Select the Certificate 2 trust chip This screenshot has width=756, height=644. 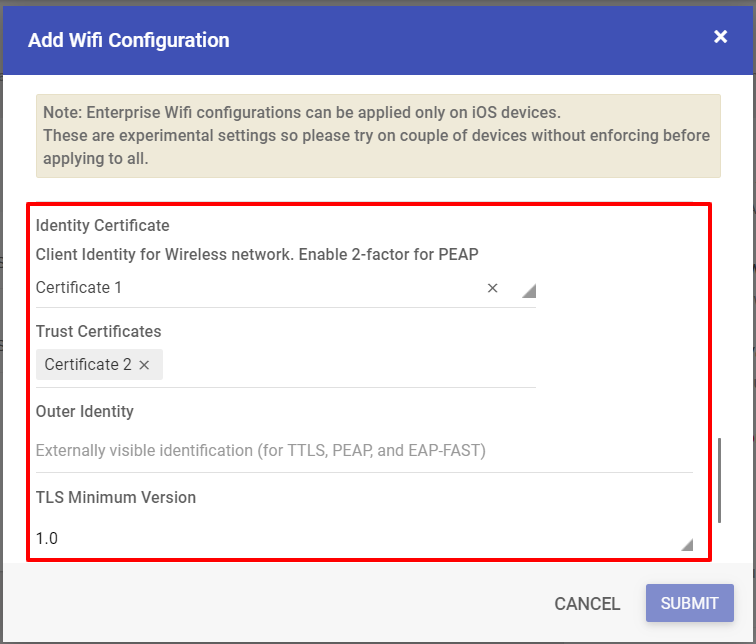[x=88, y=364]
